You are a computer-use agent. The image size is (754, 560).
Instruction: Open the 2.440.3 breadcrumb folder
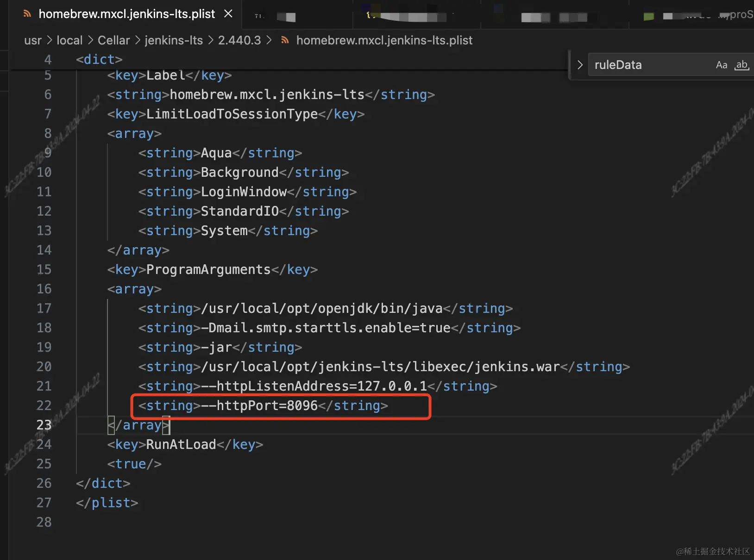click(239, 40)
